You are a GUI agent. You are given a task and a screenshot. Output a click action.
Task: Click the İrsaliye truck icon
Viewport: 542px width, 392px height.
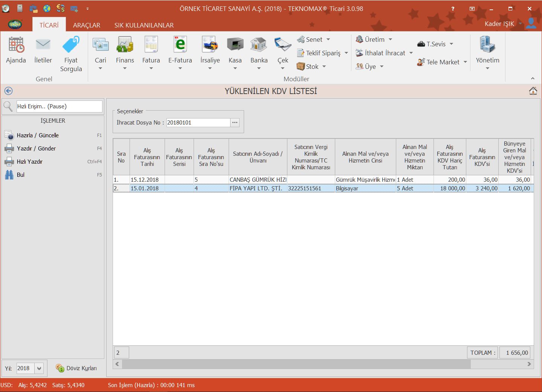pos(210,45)
